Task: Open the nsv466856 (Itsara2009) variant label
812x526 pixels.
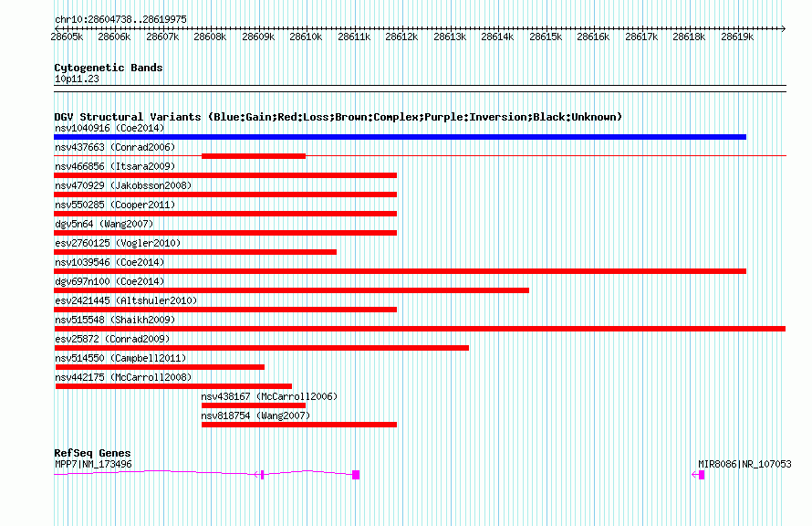Action: pyautogui.click(x=115, y=166)
